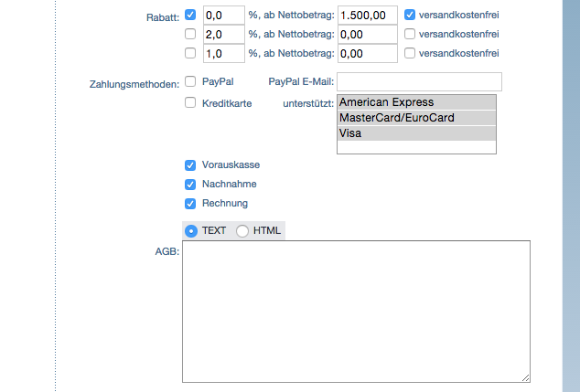Select MasterCard/EuroCard in card list
The width and height of the screenshot is (580, 392).
[x=416, y=118]
